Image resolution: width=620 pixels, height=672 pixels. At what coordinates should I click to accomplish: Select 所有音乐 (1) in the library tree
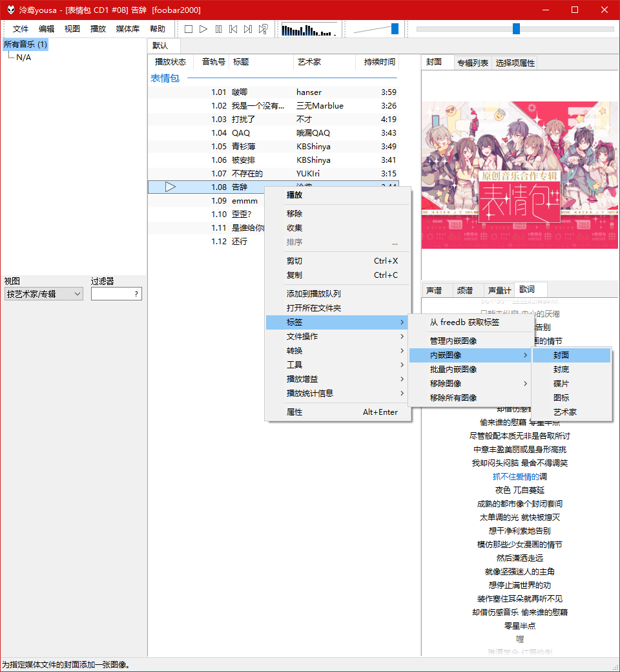tap(25, 45)
